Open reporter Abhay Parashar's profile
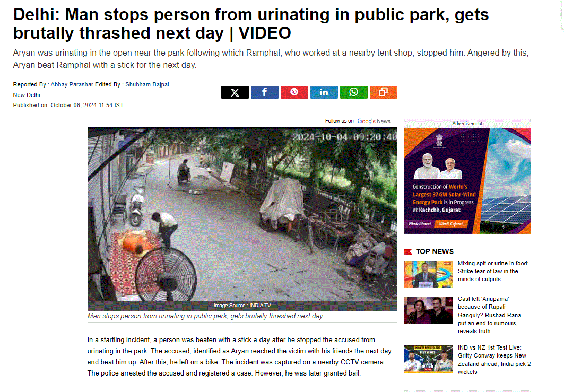Screen dimensions: 564x392 (72, 84)
